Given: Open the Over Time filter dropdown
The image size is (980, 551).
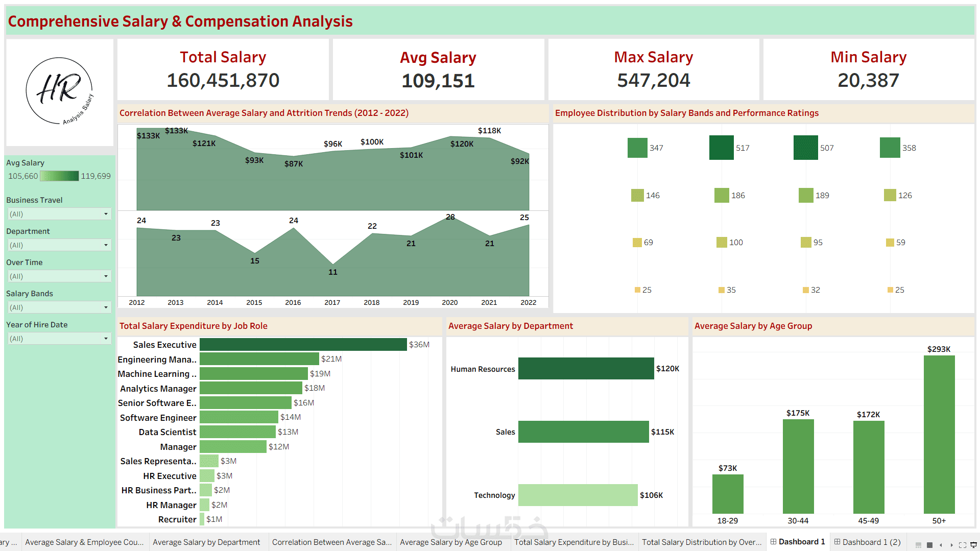Looking at the screenshot, I should click(59, 276).
